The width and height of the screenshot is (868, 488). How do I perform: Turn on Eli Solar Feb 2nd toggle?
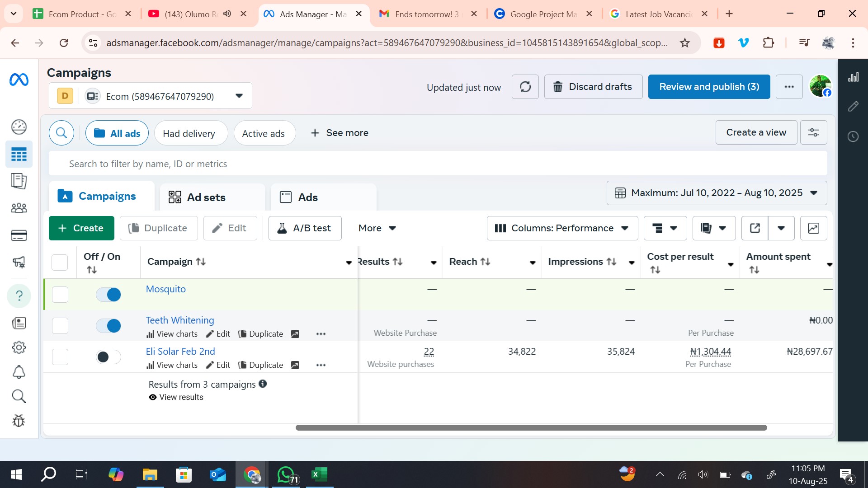tap(108, 357)
